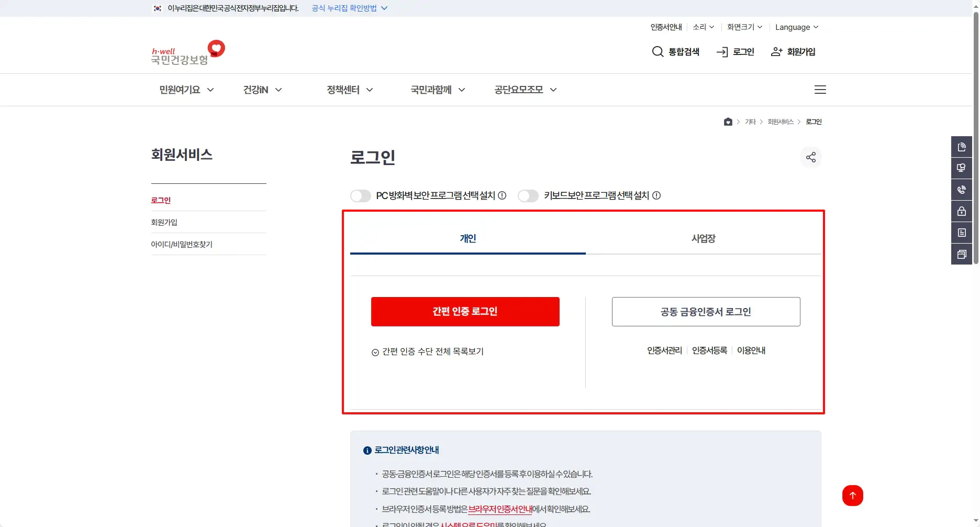
Task: Click the stacked windows sidebar icon
Action: coord(962,254)
